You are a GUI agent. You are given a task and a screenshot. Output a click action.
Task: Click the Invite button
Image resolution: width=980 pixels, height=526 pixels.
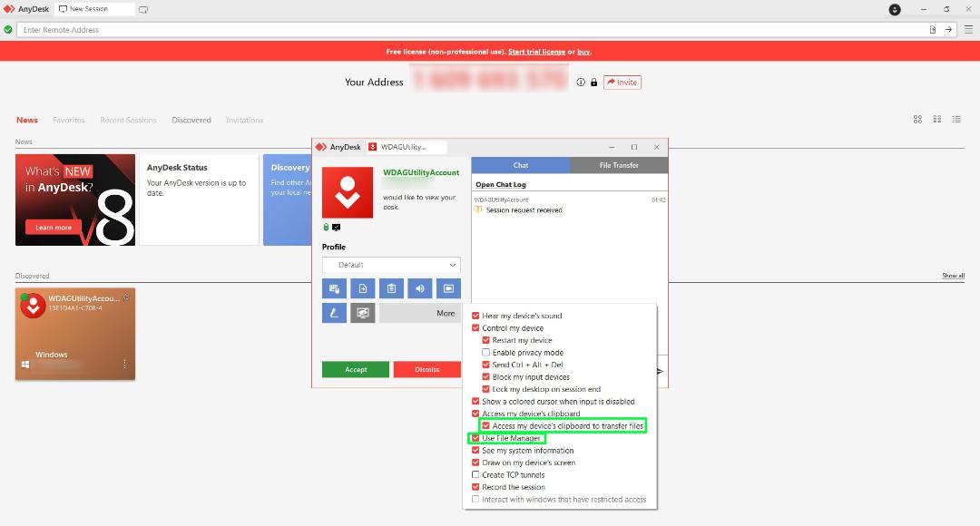(622, 83)
